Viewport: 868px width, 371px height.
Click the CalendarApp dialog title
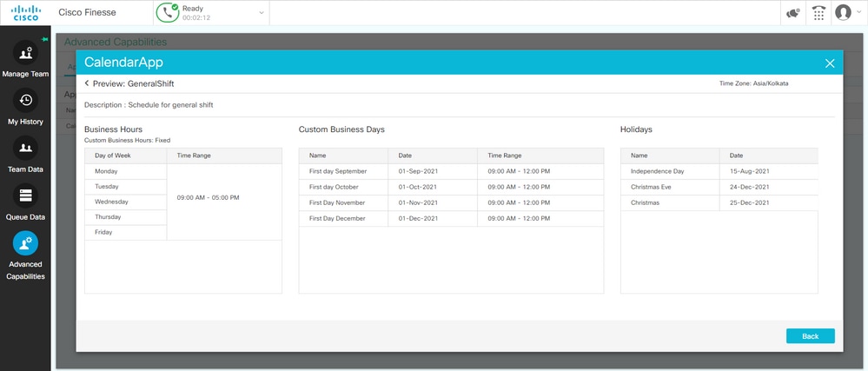pos(123,62)
